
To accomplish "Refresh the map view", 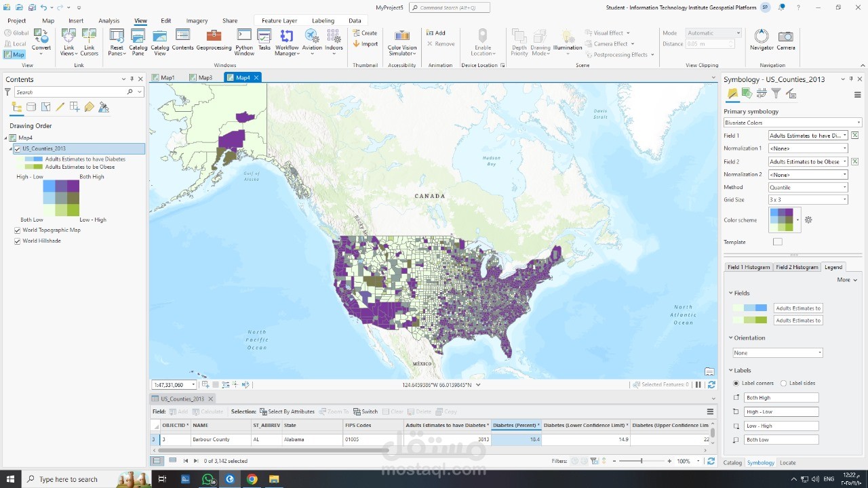I will click(711, 384).
